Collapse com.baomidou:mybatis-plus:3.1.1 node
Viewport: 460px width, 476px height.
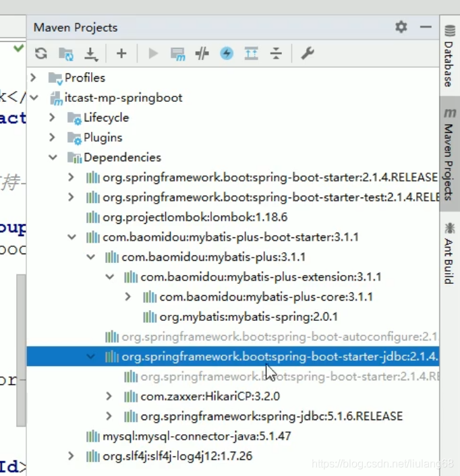pyautogui.click(x=90, y=257)
